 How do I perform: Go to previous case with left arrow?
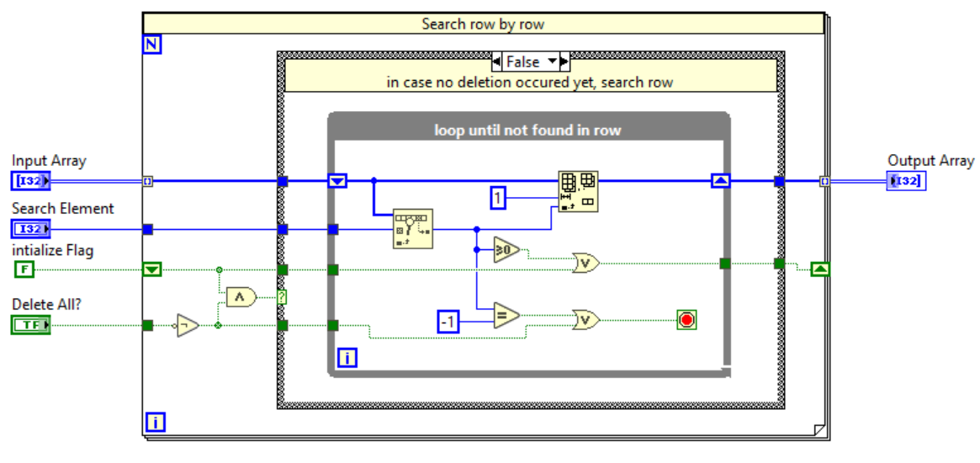click(497, 61)
